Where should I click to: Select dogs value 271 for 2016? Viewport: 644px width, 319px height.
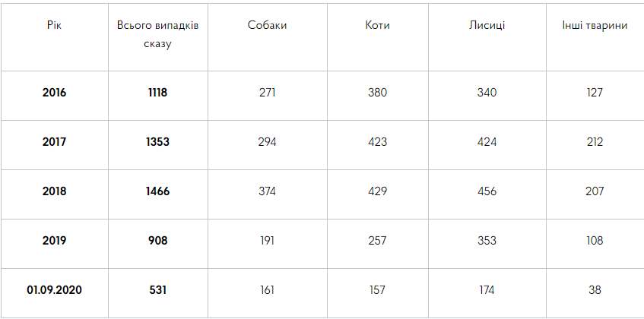tap(268, 93)
